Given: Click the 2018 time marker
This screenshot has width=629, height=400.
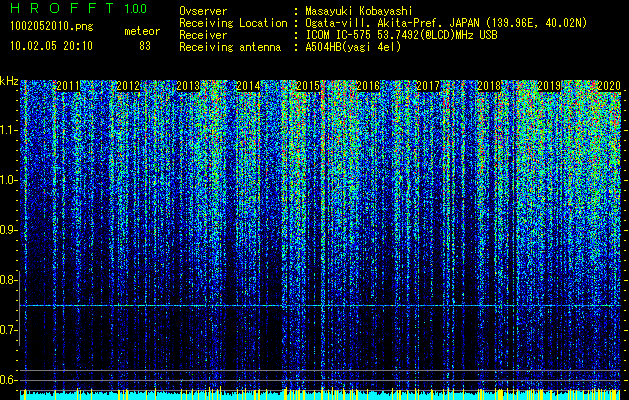Looking at the screenshot, I should tap(489, 86).
